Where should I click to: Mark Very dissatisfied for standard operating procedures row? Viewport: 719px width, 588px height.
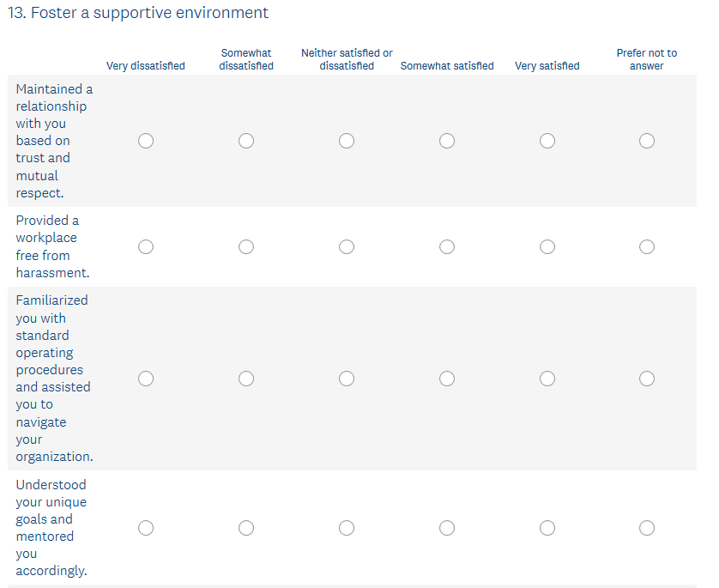point(146,379)
